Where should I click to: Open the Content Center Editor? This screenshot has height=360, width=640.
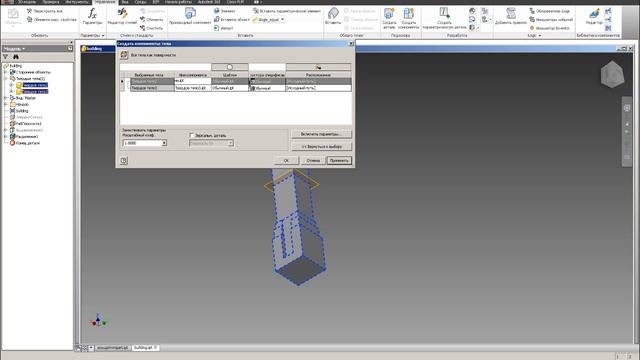click(x=594, y=17)
